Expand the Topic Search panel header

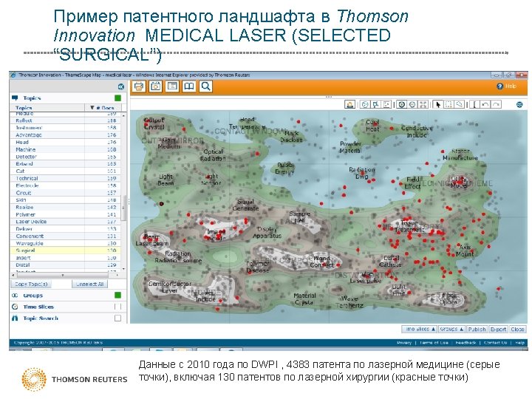68,318
